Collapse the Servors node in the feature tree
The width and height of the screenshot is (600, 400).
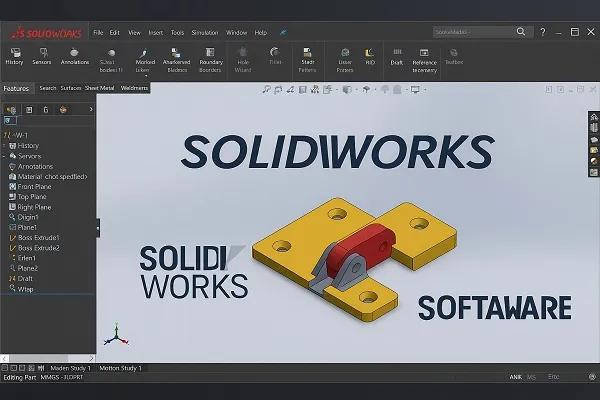click(5, 156)
